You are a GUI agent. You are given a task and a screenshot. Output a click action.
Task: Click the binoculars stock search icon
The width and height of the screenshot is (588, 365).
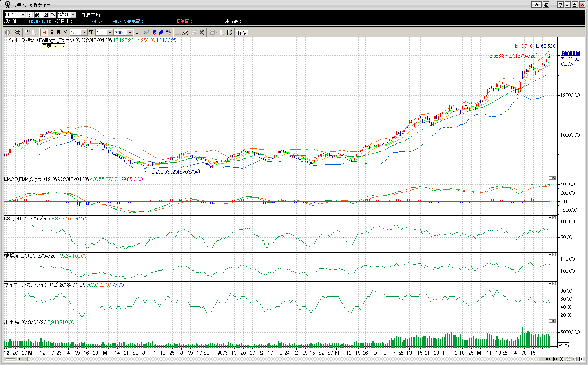pyautogui.click(x=37, y=15)
